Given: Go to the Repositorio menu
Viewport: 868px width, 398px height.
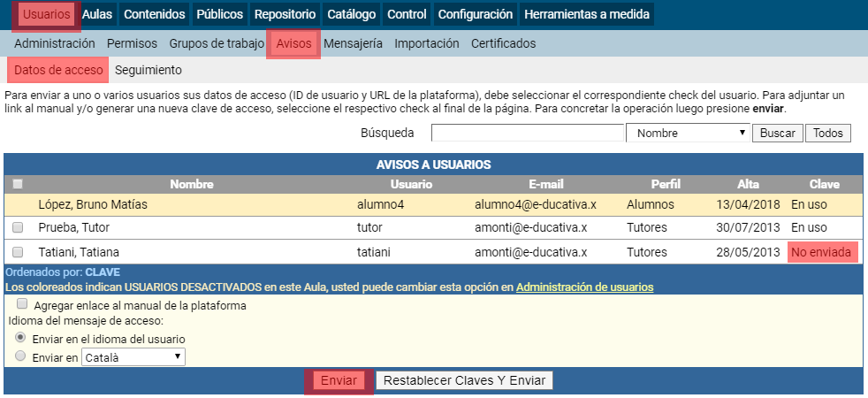Looking at the screenshot, I should coord(285,14).
